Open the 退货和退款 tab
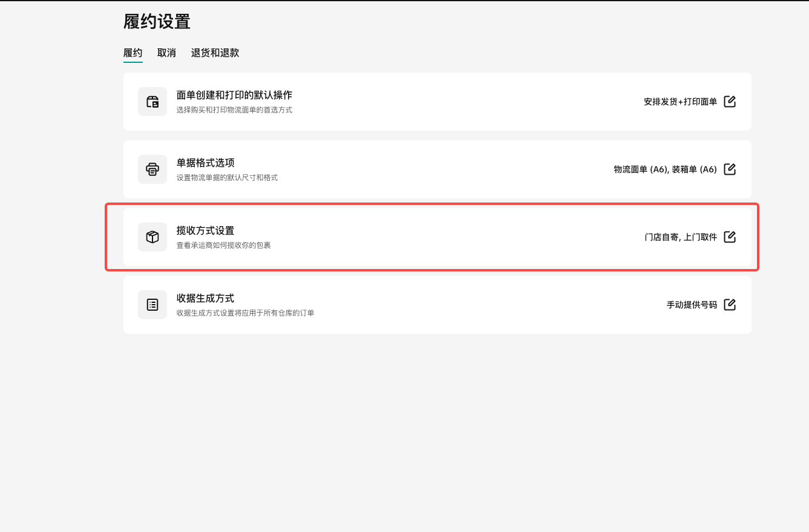The width and height of the screenshot is (809, 532). 215,53
